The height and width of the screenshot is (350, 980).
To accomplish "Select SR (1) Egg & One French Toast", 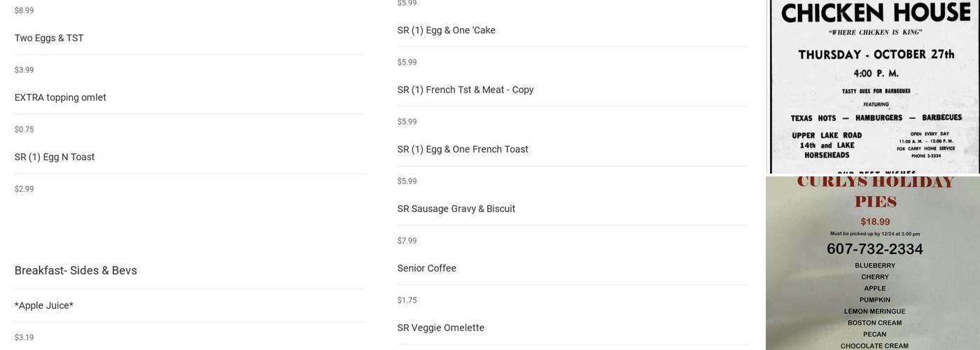I will tap(463, 149).
